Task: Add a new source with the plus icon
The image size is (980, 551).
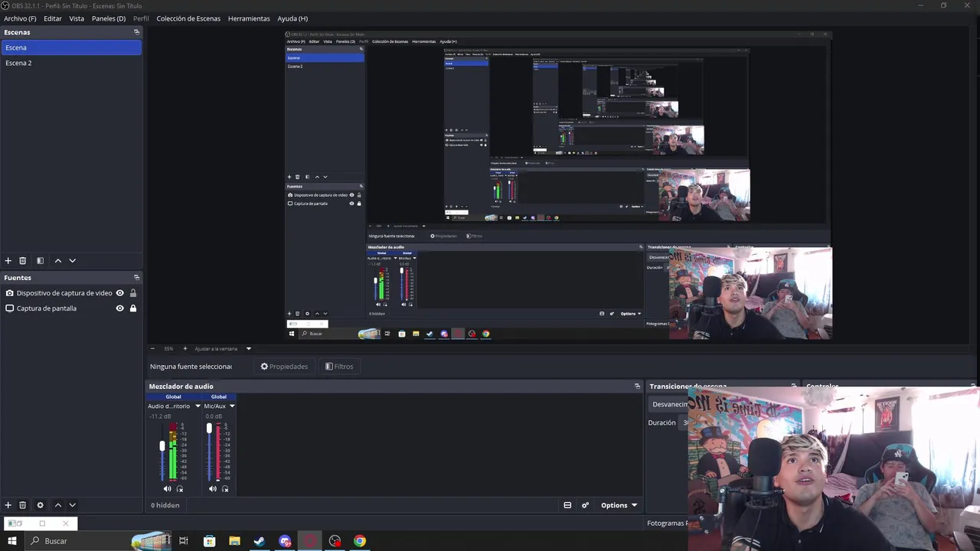Action: click(8, 505)
